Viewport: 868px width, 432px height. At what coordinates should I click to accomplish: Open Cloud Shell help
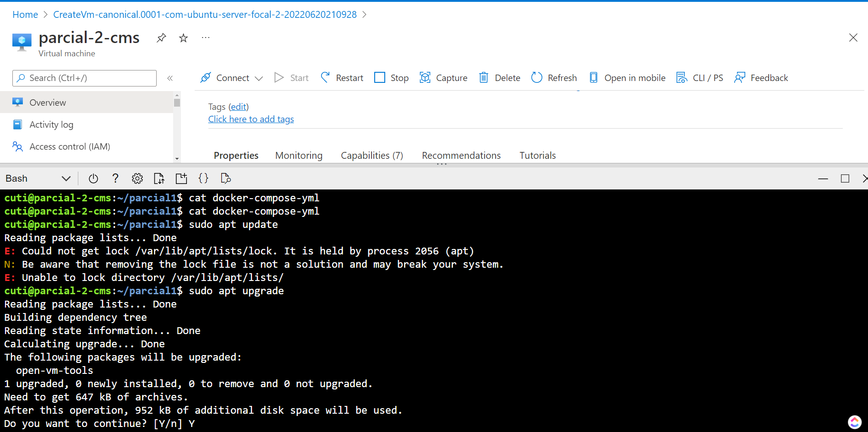[115, 178]
